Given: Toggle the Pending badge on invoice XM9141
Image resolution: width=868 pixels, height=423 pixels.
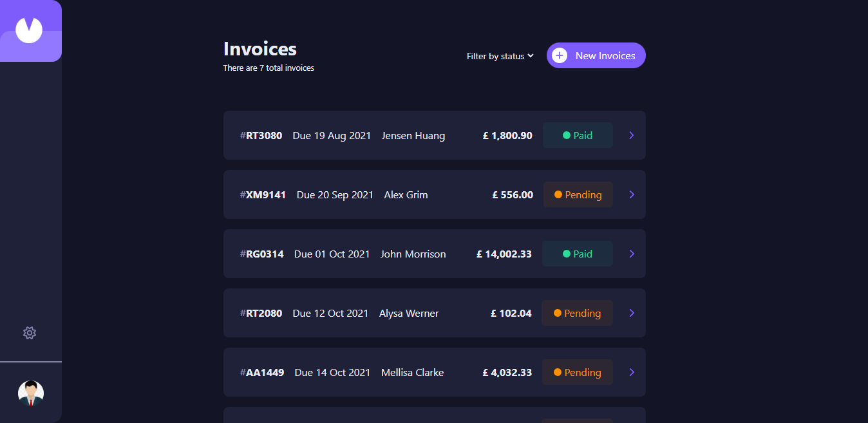Looking at the screenshot, I should coord(578,194).
